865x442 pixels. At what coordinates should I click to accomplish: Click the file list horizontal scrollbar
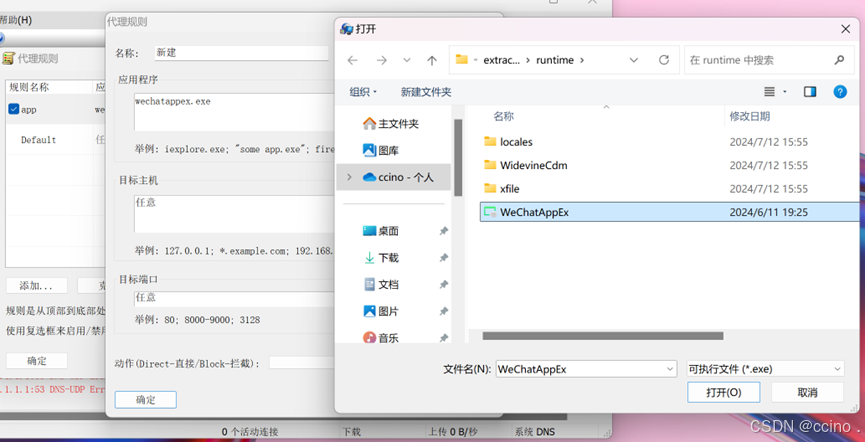[x=602, y=336]
